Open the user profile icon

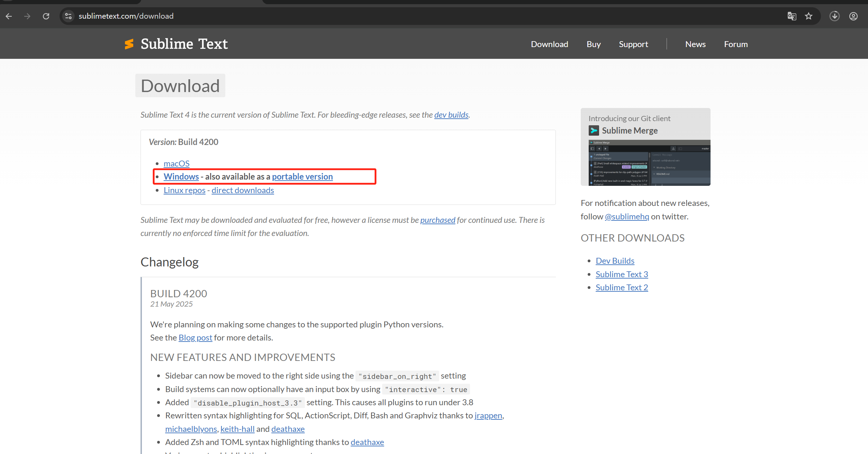pos(853,16)
